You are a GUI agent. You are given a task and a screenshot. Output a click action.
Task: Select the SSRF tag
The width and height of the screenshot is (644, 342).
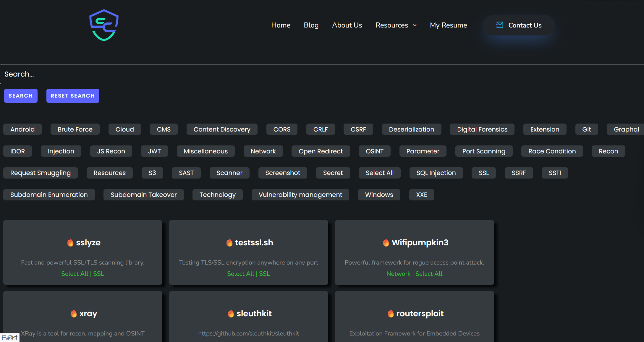click(519, 173)
